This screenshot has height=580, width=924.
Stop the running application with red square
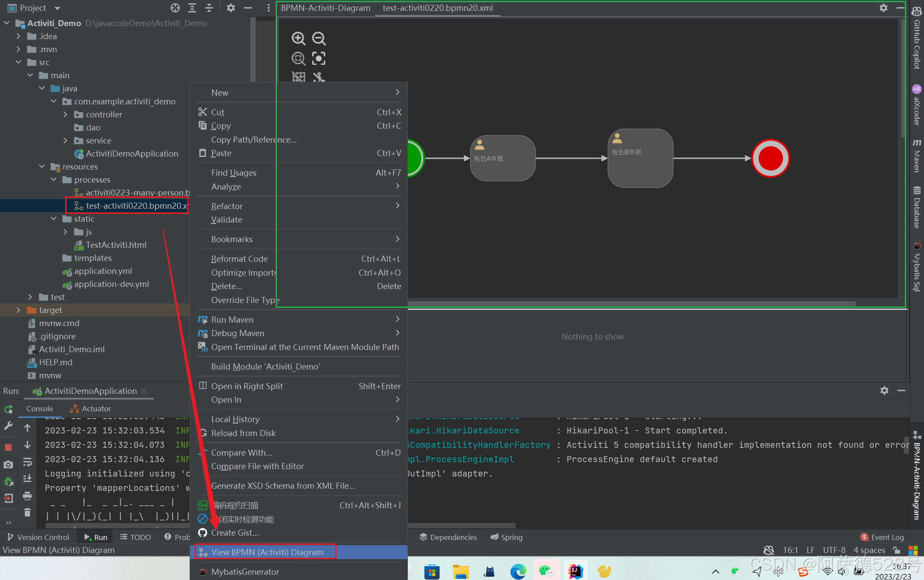tap(8, 447)
